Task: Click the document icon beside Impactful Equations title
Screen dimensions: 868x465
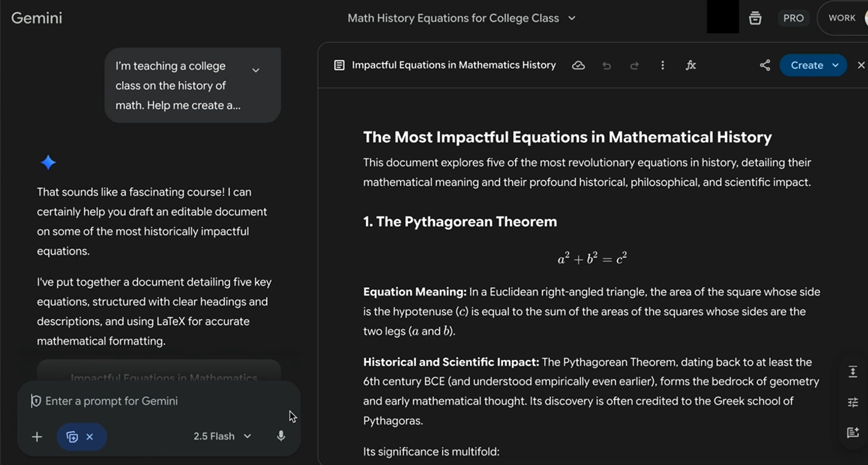Action: tap(339, 65)
